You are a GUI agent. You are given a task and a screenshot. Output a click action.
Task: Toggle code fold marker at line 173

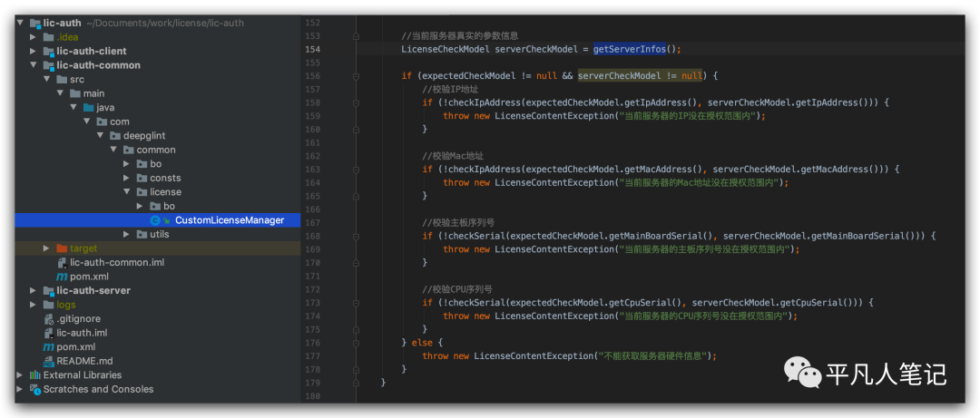pos(356,303)
